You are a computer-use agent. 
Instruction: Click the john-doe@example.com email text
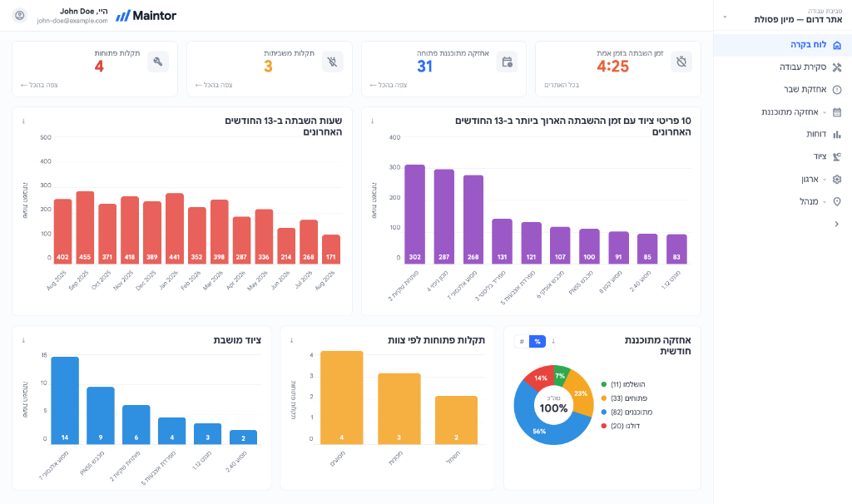pyautogui.click(x=72, y=21)
